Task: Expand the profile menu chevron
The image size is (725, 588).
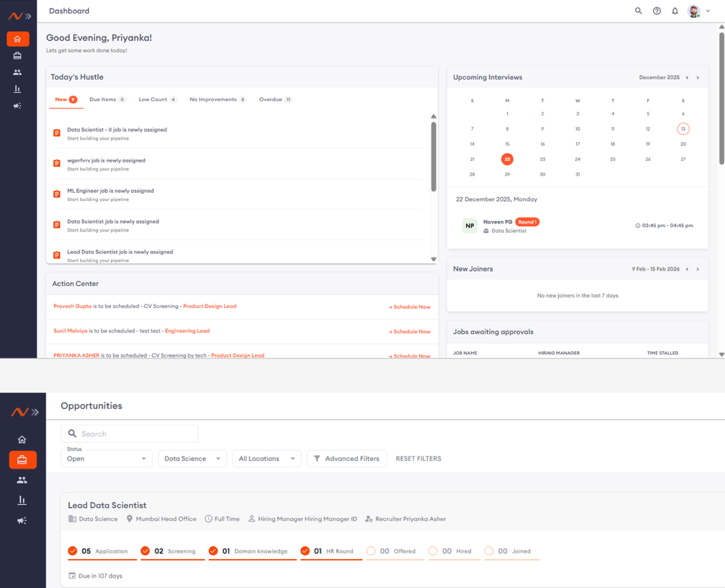Action: point(708,11)
